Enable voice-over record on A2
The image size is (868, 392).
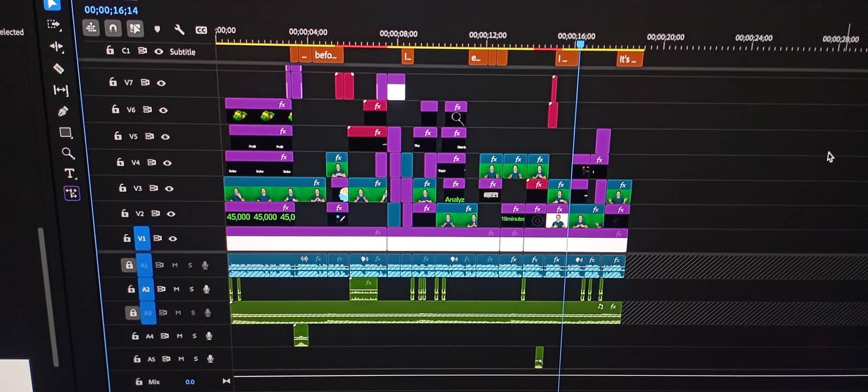[206, 289]
